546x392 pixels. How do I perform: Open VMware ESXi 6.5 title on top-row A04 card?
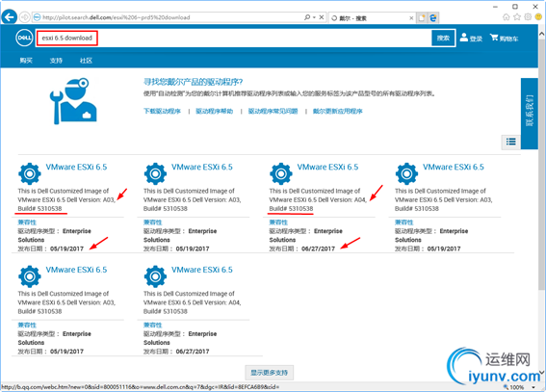pos(327,167)
